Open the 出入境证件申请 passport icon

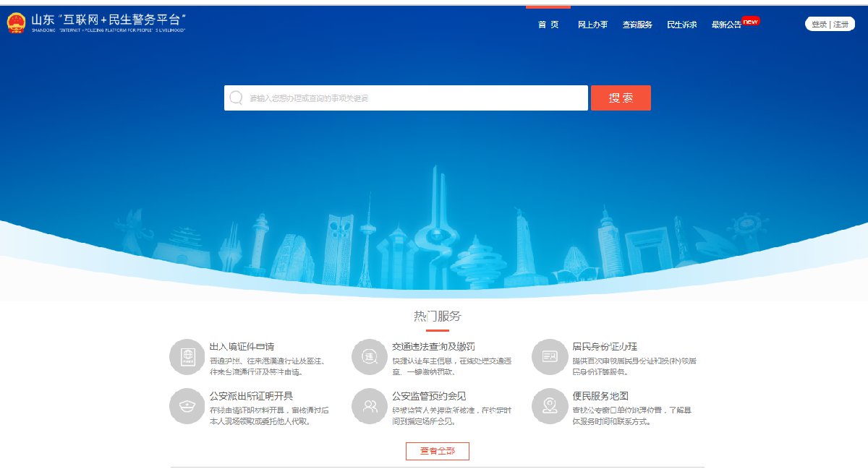pos(187,356)
